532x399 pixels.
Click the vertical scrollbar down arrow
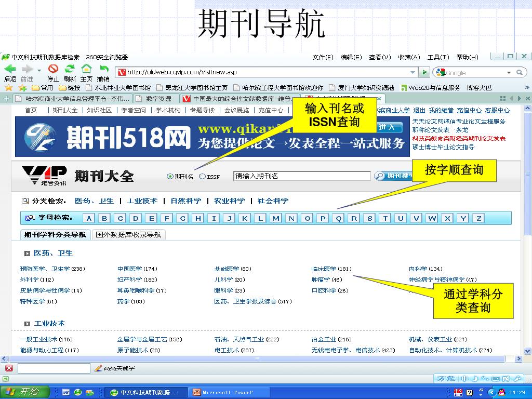[528, 351]
